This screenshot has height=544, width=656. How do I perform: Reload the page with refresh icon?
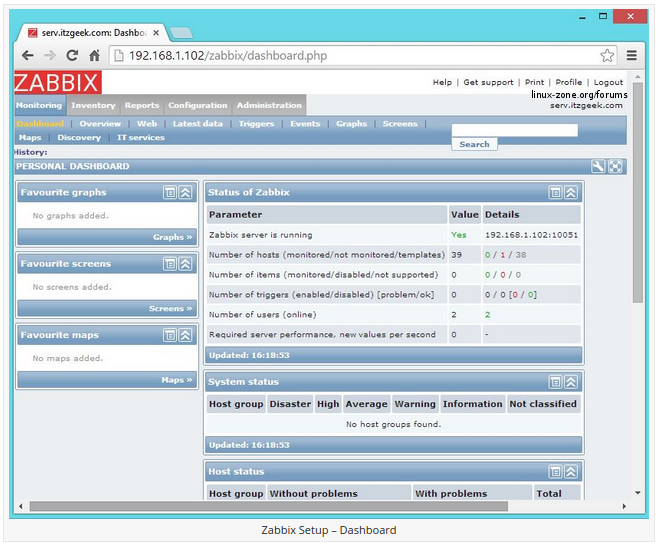click(72, 56)
